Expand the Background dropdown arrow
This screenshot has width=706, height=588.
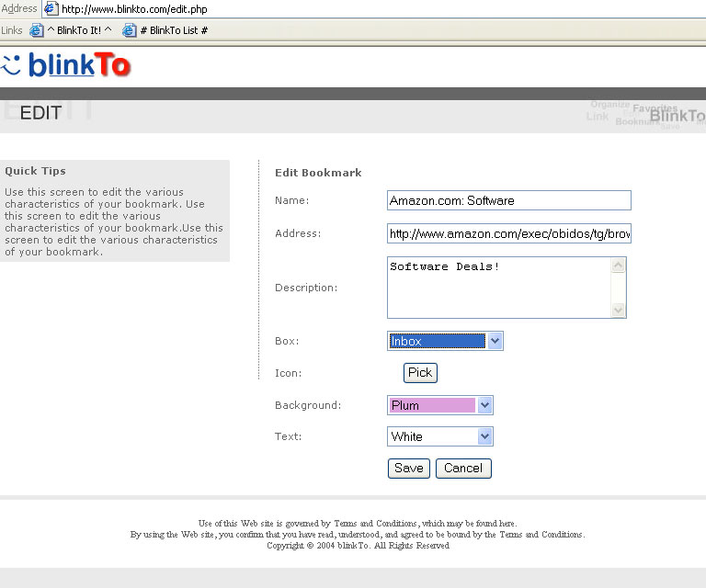pyautogui.click(x=485, y=405)
